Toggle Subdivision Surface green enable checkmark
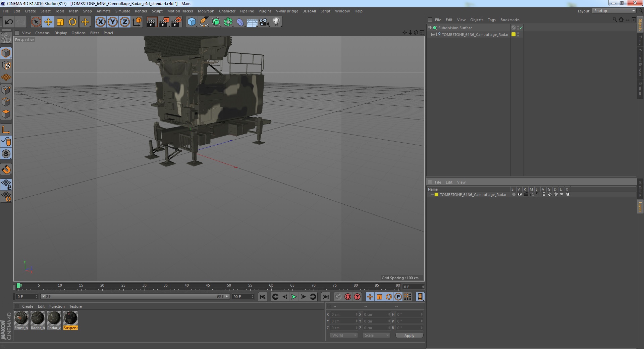This screenshot has height=349, width=644. coord(521,28)
